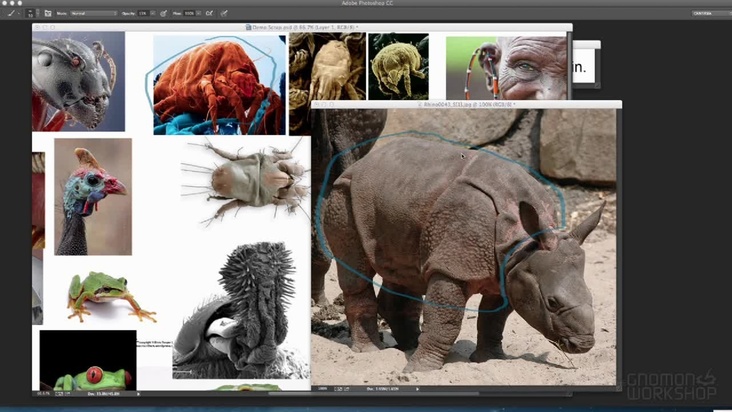Open the Brush tool preset picker icon
The height and width of the screenshot is (412, 732).
[10, 14]
